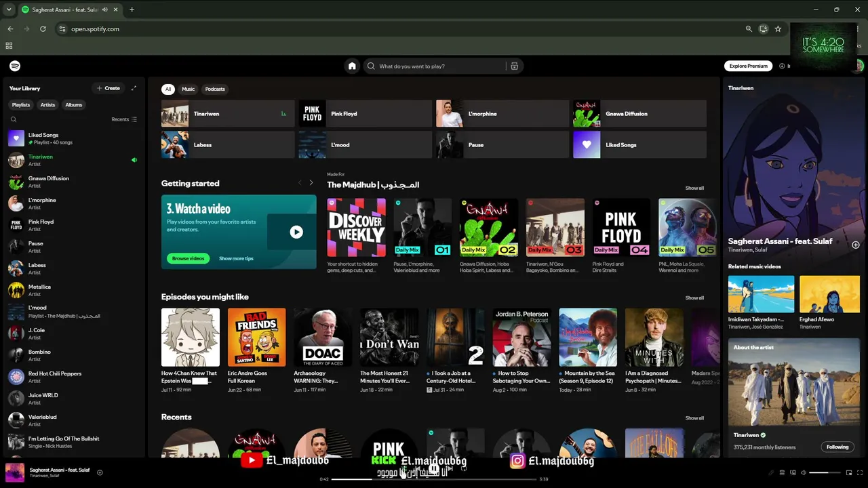Open the Create menu in Your Library
The height and width of the screenshot is (488, 868).
point(108,88)
